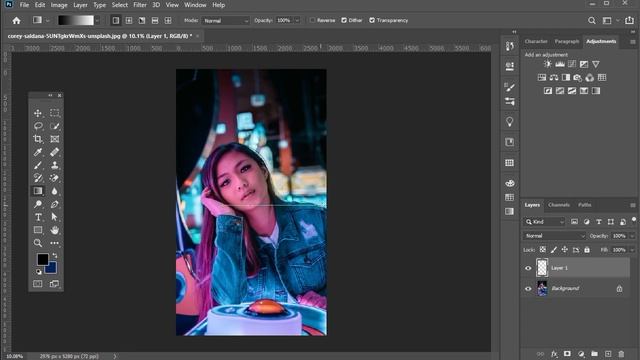Select the Gradient tool in toolbox
This screenshot has height=360, width=640.
click(x=38, y=191)
